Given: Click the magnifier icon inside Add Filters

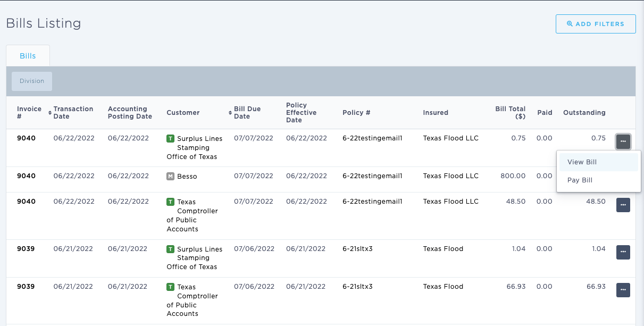Looking at the screenshot, I should coord(569,23).
